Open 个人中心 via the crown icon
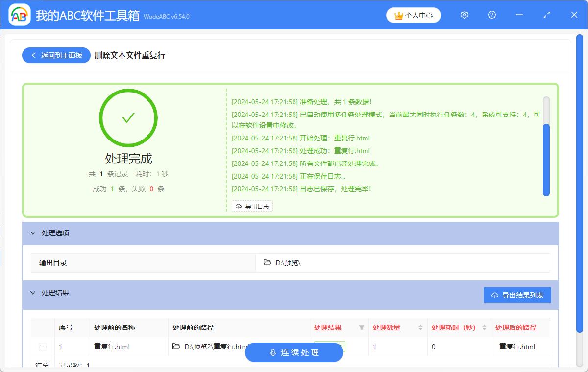Screen dimensions: 588x372 tap(413, 15)
